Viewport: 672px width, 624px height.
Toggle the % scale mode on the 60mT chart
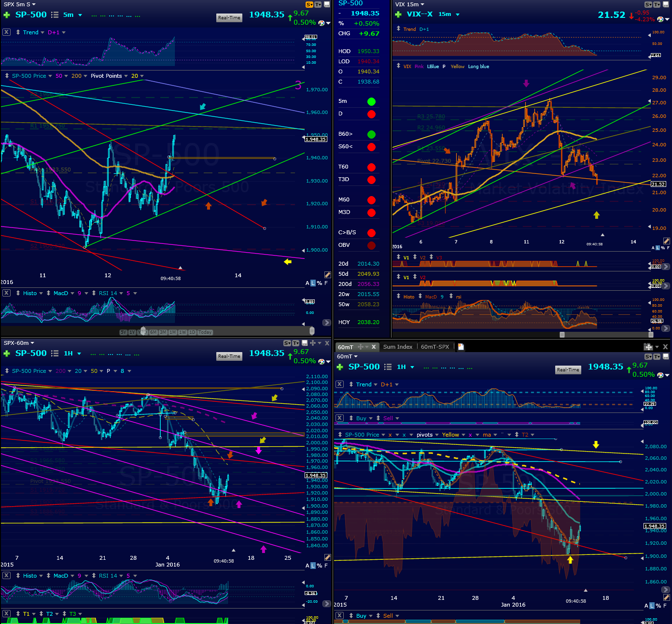click(x=658, y=606)
